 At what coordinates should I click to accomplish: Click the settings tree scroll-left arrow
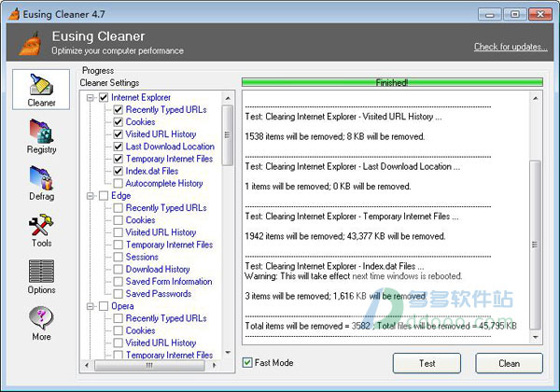tap(87, 365)
